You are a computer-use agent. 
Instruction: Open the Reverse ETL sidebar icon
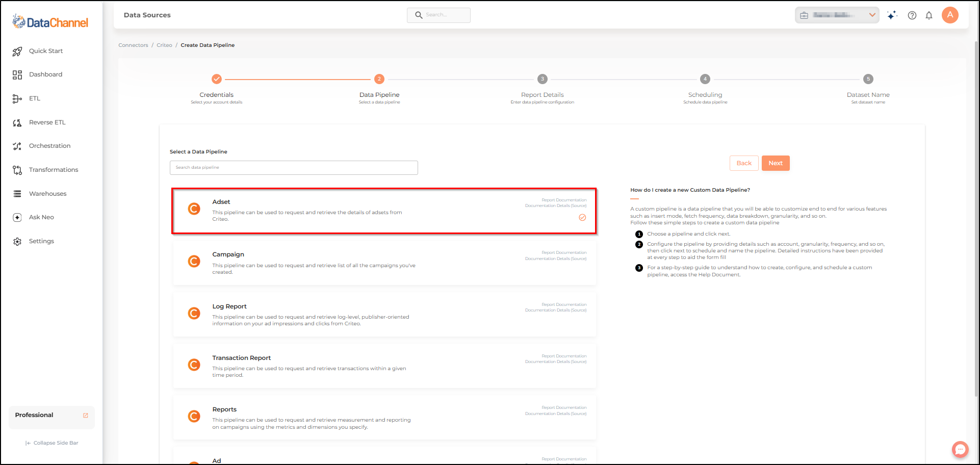tap(17, 122)
